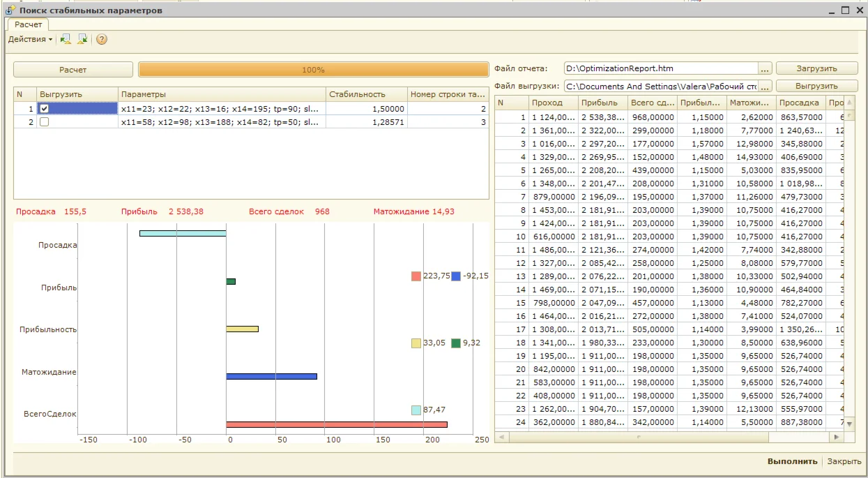Click the Файл отчета path input field
This screenshot has width=868, height=478.
660,68
